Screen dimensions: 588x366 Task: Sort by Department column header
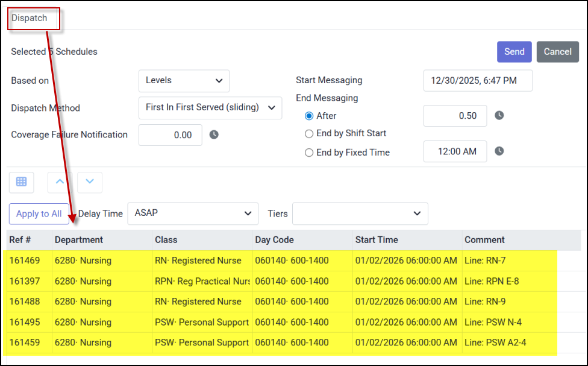(x=79, y=240)
